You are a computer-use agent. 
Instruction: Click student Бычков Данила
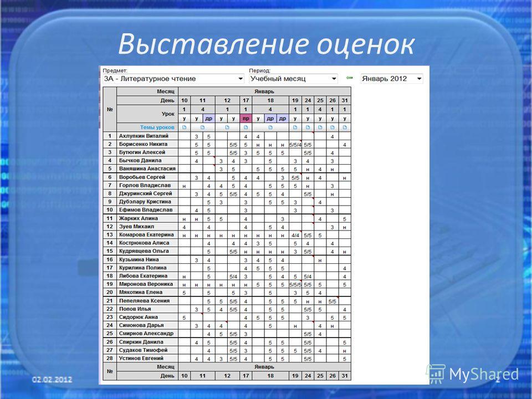pyautogui.click(x=140, y=160)
